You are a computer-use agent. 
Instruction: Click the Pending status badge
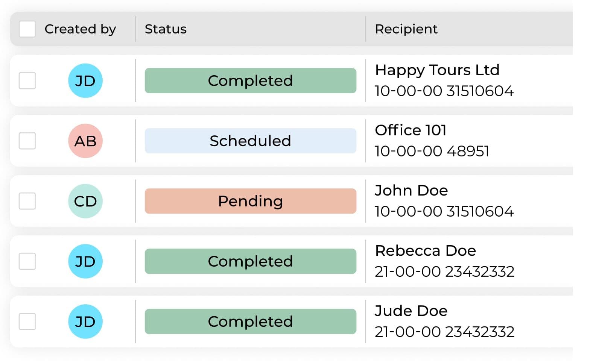250,201
